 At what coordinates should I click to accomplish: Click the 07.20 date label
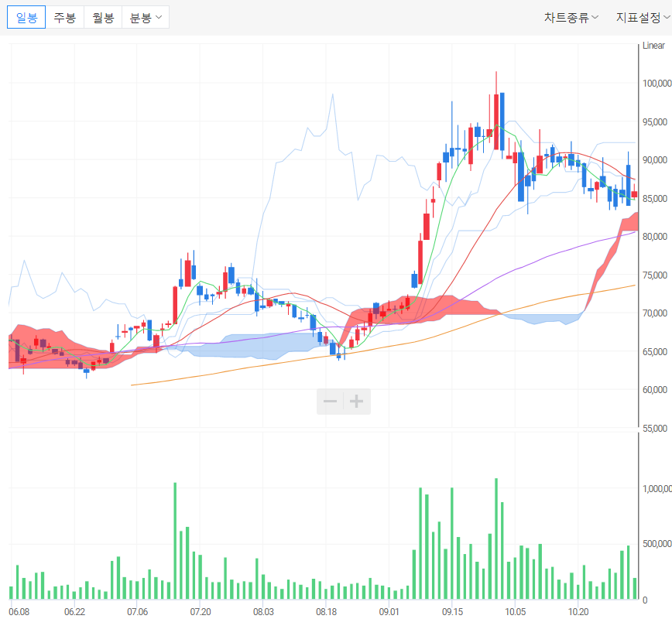(x=201, y=611)
